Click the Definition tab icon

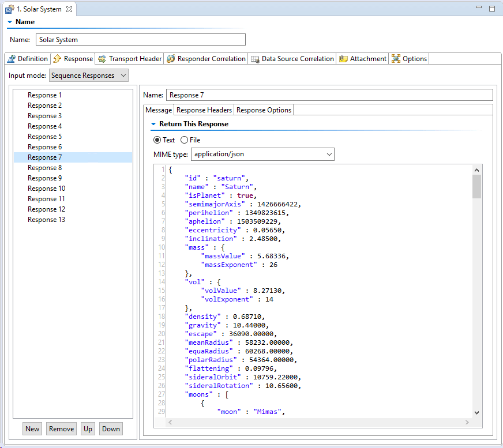coord(12,59)
